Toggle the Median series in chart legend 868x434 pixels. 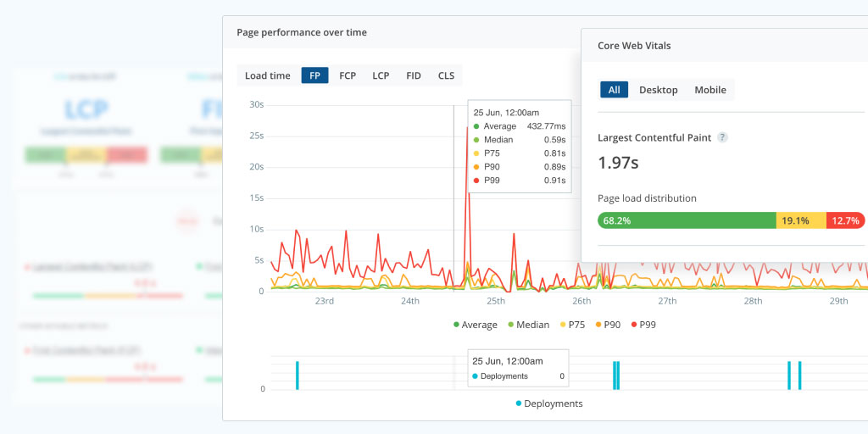529,325
